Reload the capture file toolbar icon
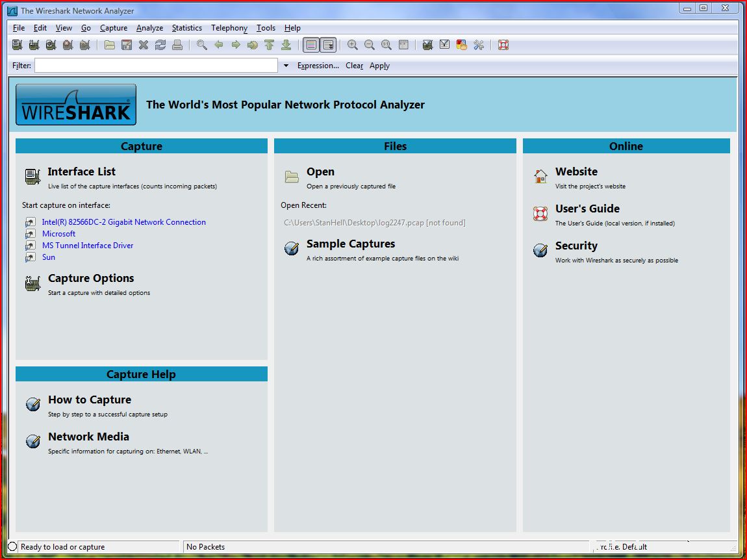 (x=160, y=45)
